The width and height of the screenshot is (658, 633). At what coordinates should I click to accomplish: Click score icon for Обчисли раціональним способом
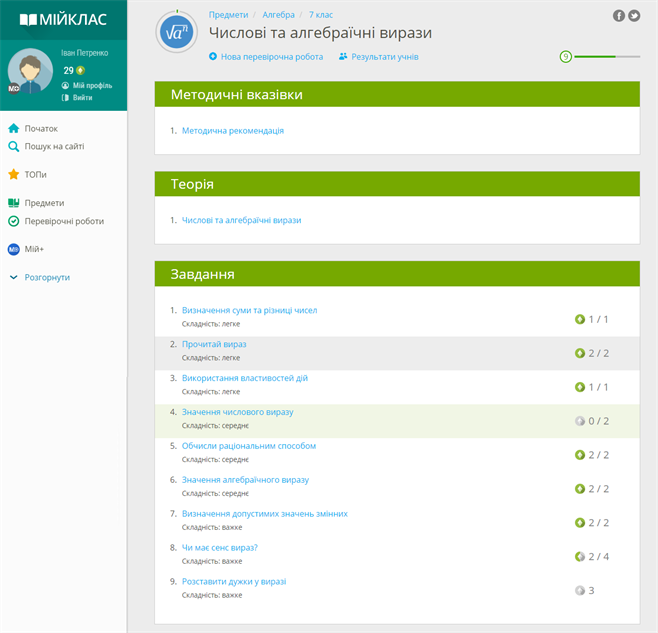pyautogui.click(x=580, y=455)
